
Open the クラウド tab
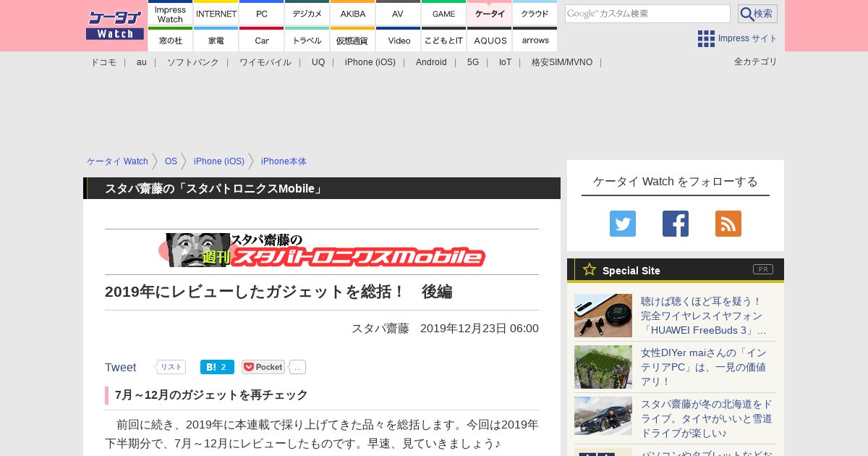pos(535,13)
